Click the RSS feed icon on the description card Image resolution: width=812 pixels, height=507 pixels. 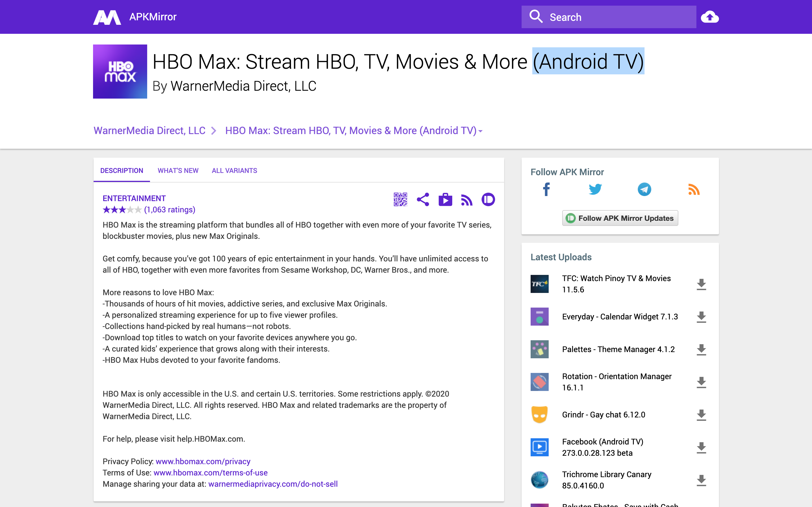pos(467,199)
